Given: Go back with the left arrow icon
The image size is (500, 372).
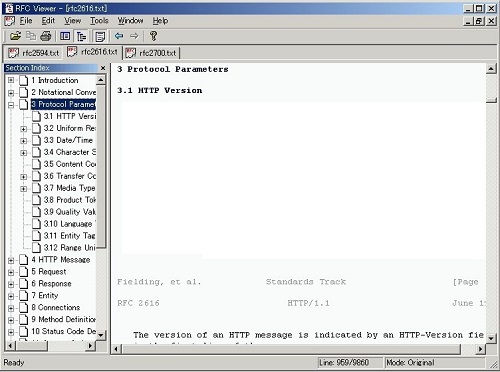Looking at the screenshot, I should coord(119,36).
